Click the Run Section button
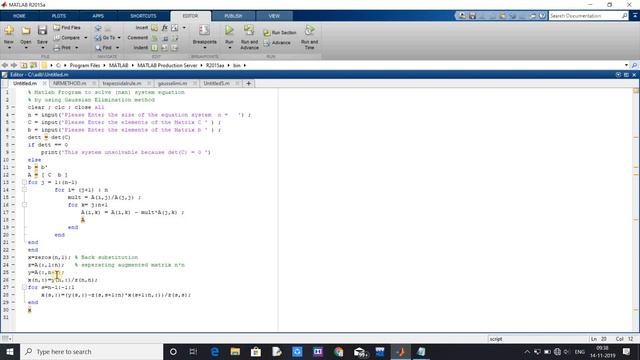Viewport: 640px width, 360px height. (x=280, y=33)
